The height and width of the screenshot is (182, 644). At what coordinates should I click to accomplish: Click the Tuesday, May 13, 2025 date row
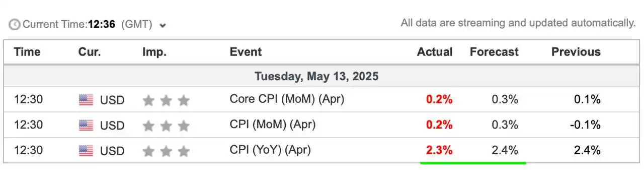click(322, 77)
